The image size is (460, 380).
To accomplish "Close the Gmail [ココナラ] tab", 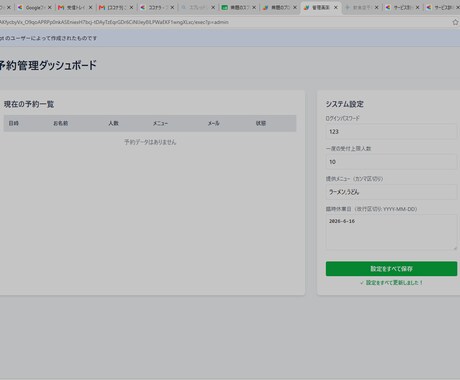I will tap(132, 7).
